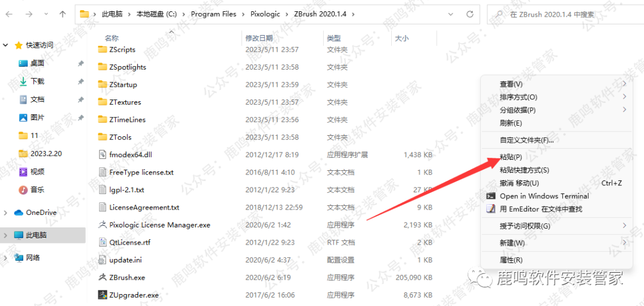Click the Pixologic breadcrumb in address bar

[265, 14]
